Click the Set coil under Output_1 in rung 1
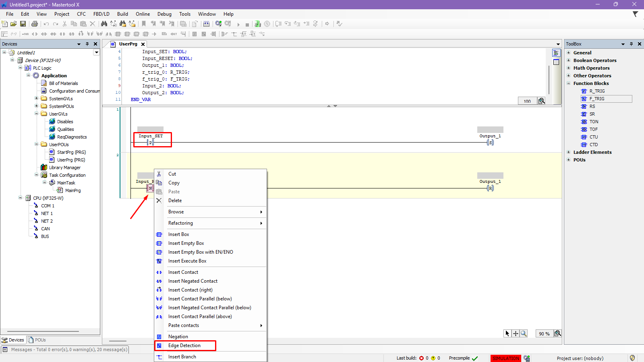 tap(490, 143)
